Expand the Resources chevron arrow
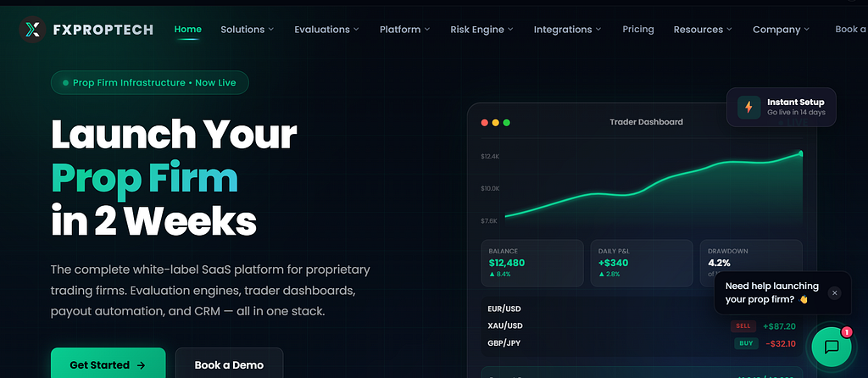 tap(730, 30)
